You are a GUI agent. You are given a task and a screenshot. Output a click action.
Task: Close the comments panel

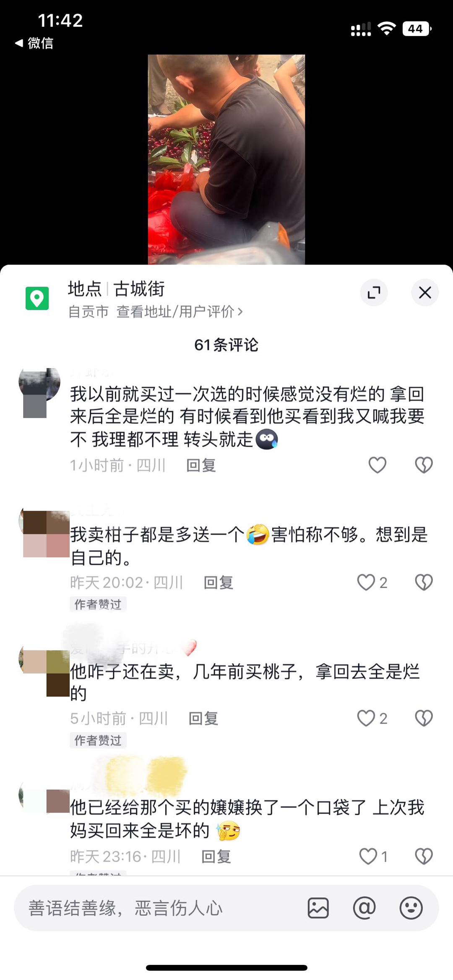tap(425, 292)
